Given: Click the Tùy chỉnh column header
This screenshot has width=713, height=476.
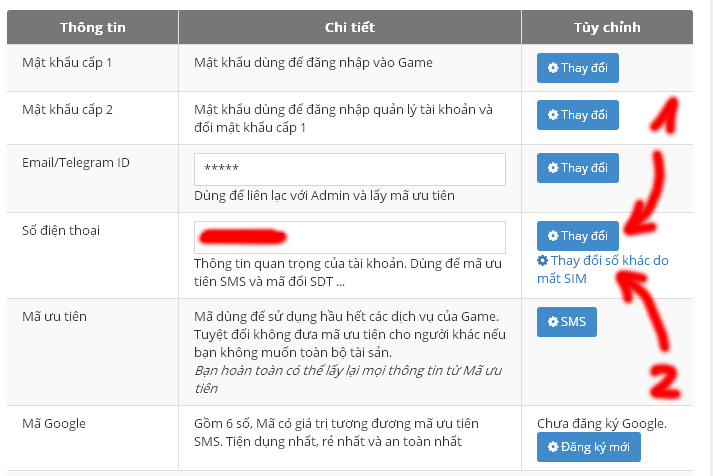Looking at the screenshot, I should (x=606, y=27).
